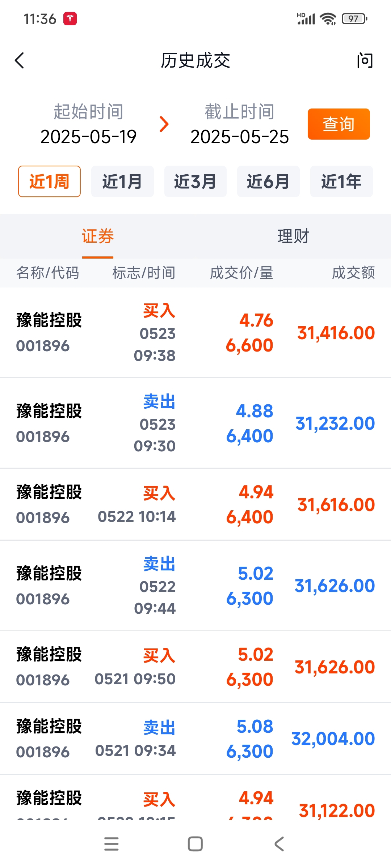Select the 近1周 range filter

49,181
